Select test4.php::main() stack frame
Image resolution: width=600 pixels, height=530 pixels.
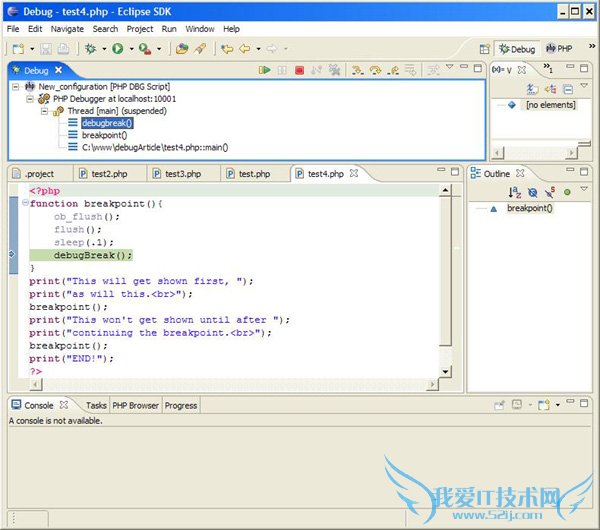[x=155, y=147]
